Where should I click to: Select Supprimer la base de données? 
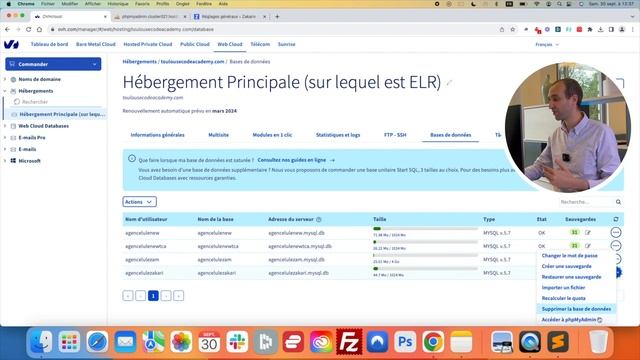576,309
